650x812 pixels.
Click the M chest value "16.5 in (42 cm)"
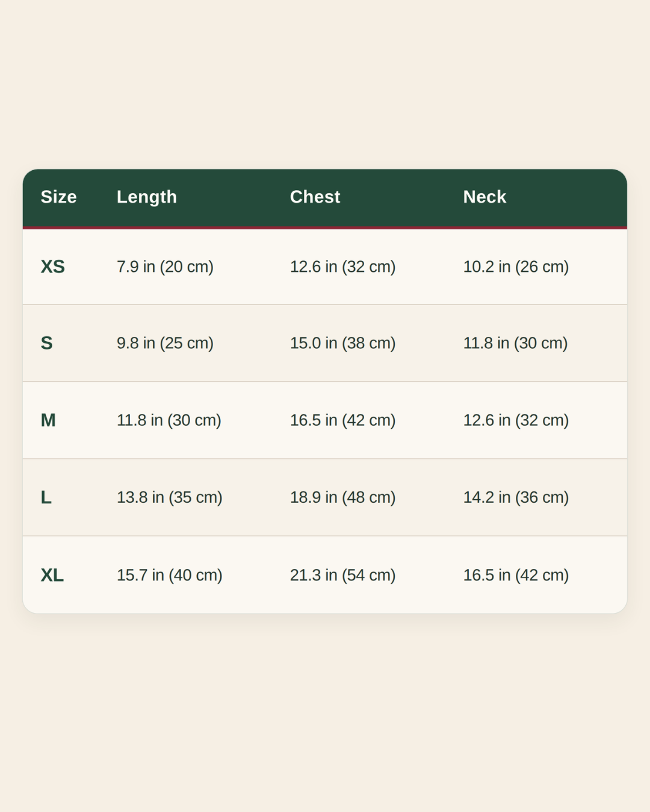pos(342,420)
